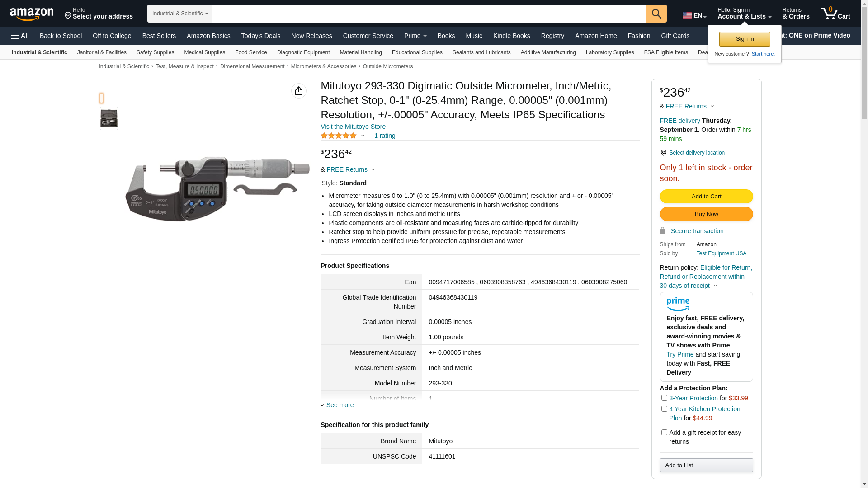868x488 pixels.
Task: Select the micrometer case thumbnail image
Action: click(x=109, y=118)
